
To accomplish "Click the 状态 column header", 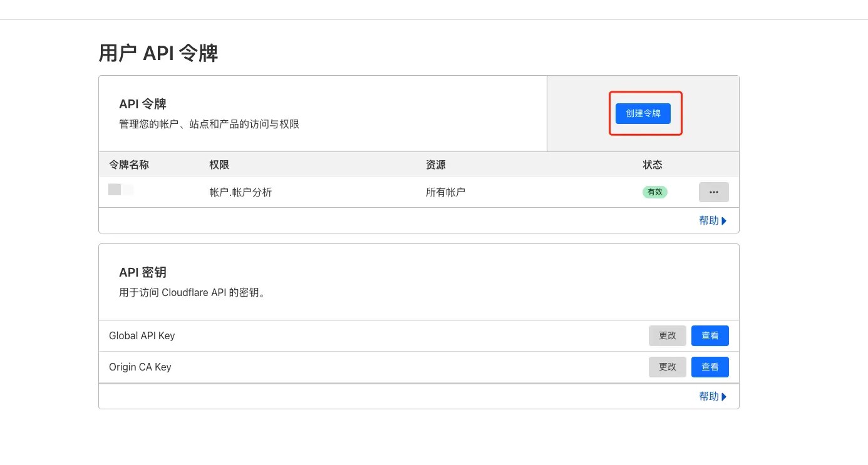I will pyautogui.click(x=653, y=165).
